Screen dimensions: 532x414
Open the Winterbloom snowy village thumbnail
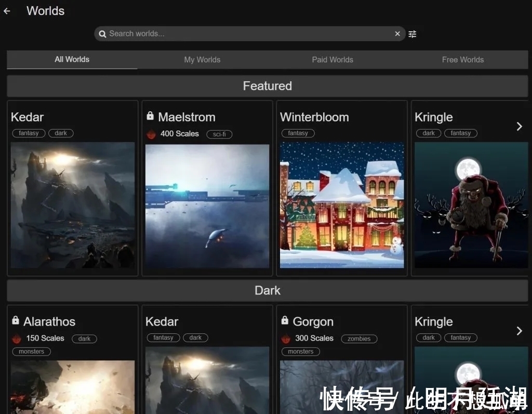(342, 205)
